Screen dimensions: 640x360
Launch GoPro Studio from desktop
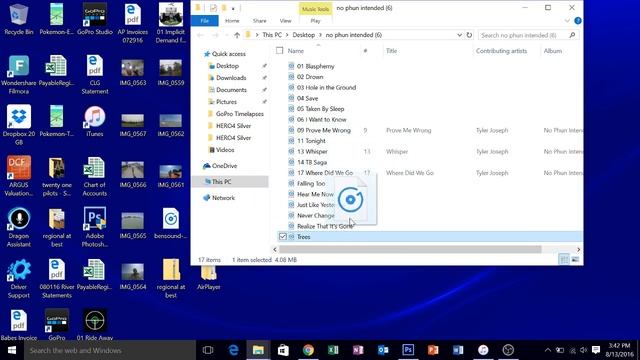pos(95,19)
